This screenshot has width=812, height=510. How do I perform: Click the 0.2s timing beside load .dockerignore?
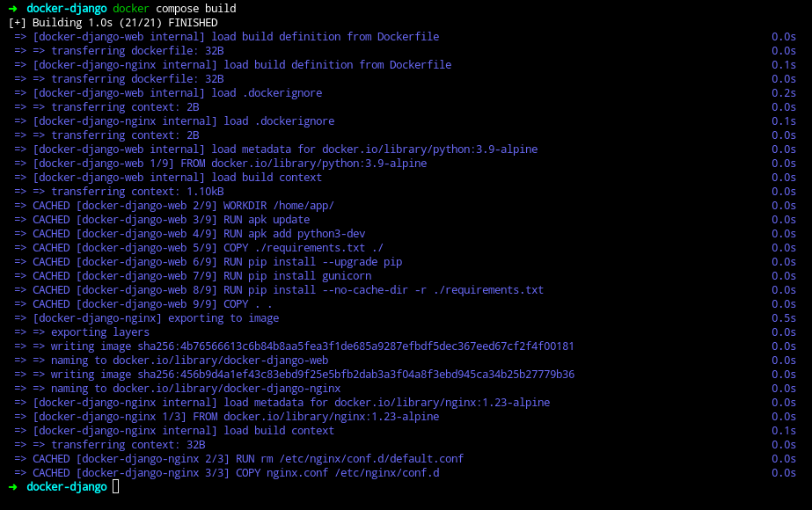784,93
